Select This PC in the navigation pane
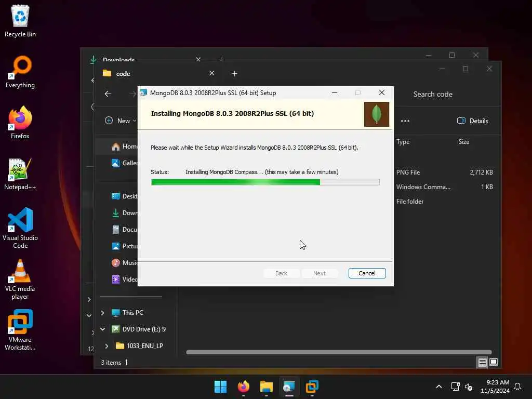Image resolution: width=532 pixels, height=399 pixels. (x=128, y=313)
